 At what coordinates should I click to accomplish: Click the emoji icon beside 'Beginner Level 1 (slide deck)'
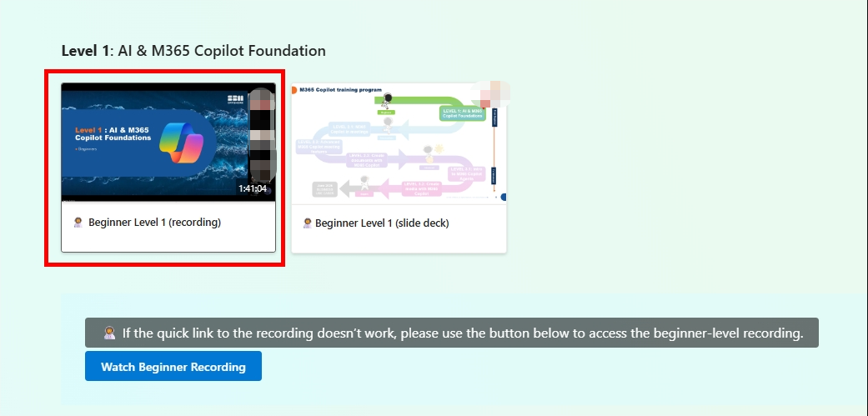(x=308, y=223)
